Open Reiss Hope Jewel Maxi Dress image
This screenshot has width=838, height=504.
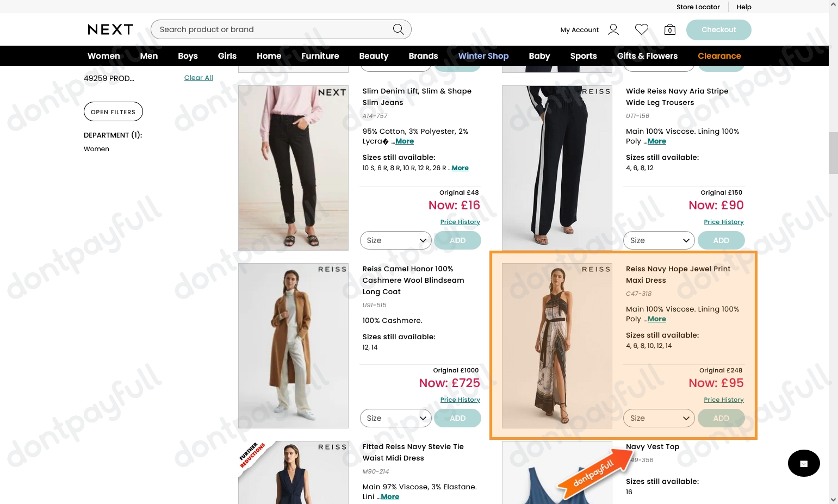(x=557, y=346)
